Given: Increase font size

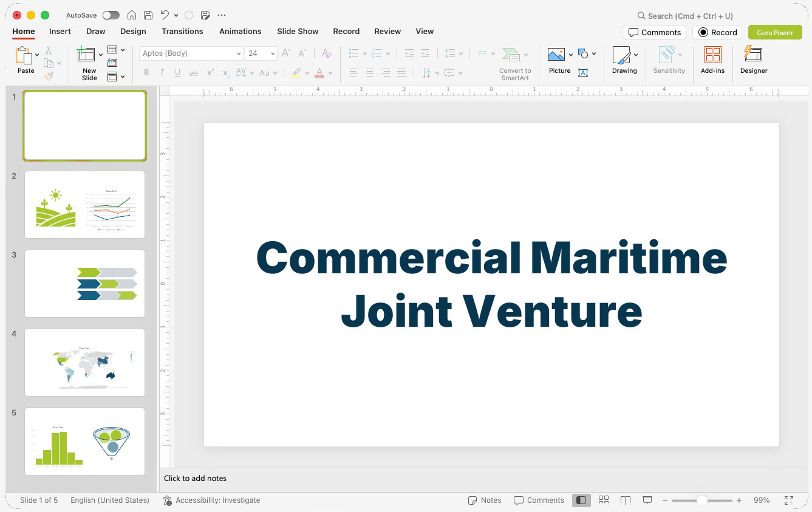Looking at the screenshot, I should pos(286,53).
